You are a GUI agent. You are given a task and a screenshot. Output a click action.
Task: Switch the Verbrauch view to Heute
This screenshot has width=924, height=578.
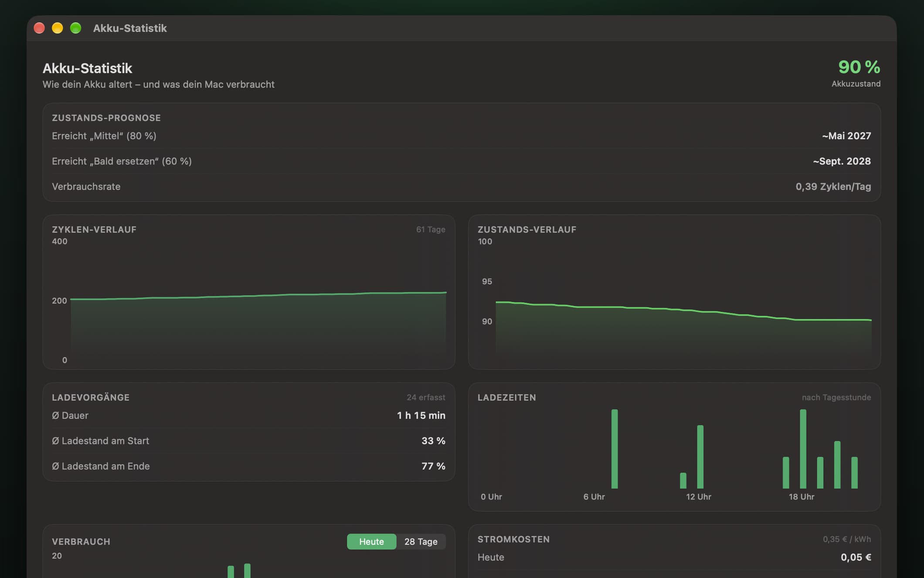[371, 541]
